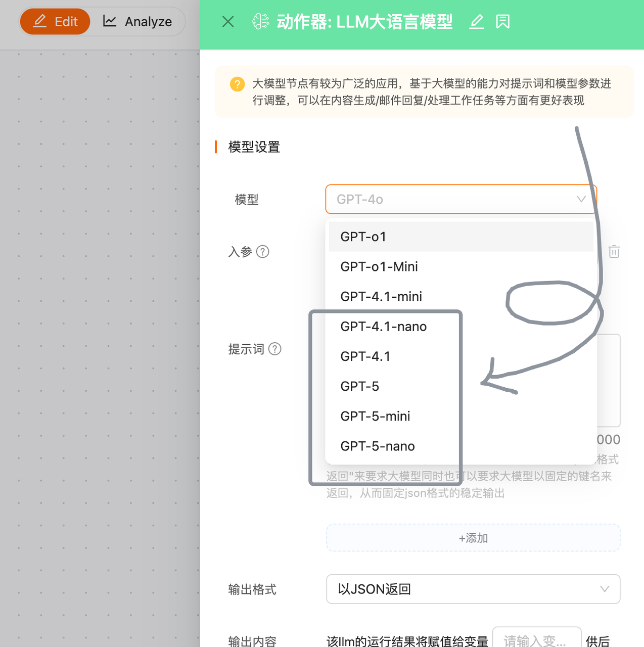
Task: Select GPT-o1 from model list
Action: click(x=461, y=237)
